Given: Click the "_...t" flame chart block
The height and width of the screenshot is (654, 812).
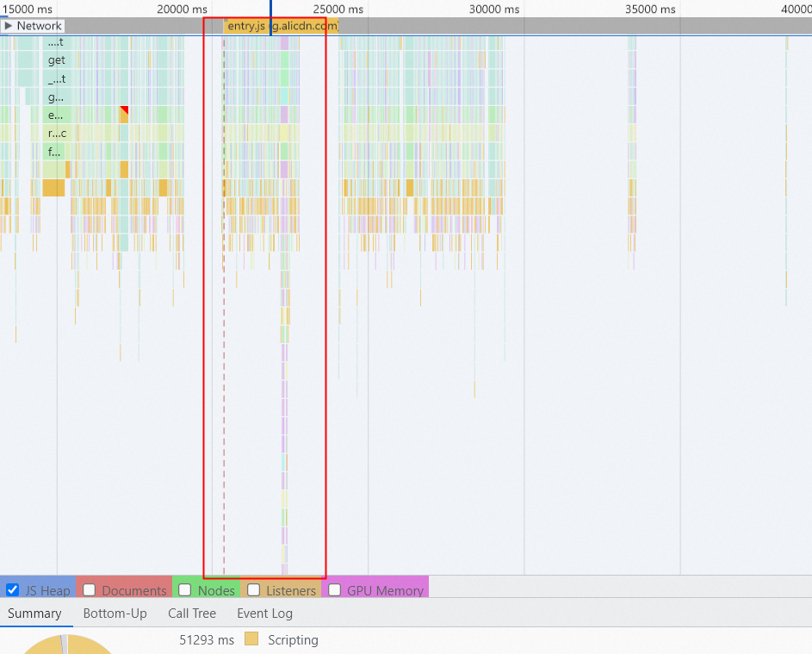Looking at the screenshot, I should tap(57, 78).
